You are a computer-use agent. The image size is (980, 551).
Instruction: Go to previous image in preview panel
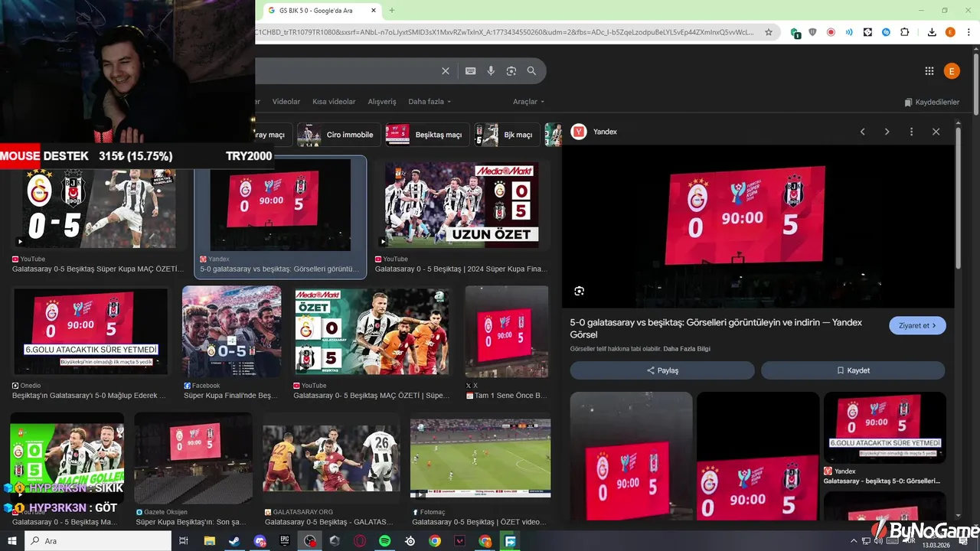tap(863, 132)
